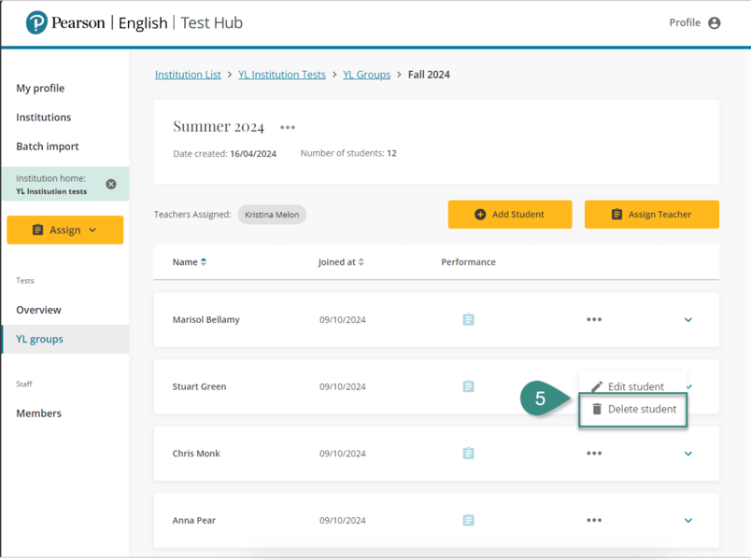View Chris Monk's performance clipboard icon
Image resolution: width=751 pixels, height=560 pixels.
pos(468,454)
